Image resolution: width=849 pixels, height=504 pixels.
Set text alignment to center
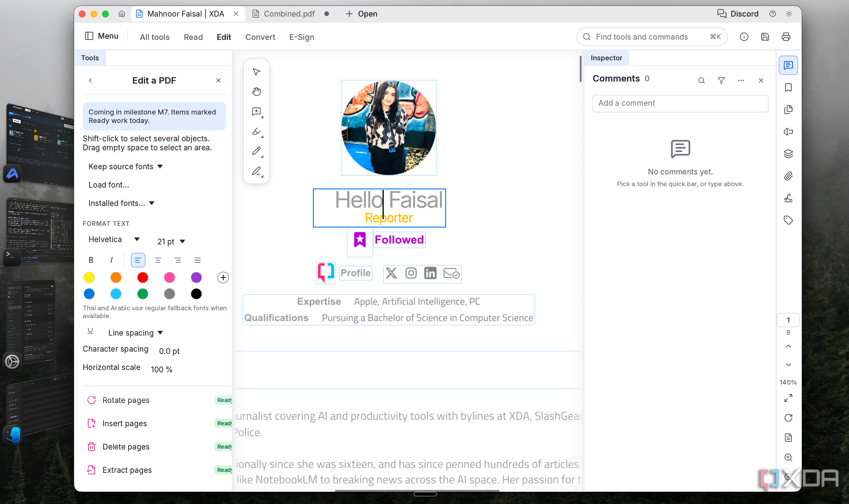[158, 260]
